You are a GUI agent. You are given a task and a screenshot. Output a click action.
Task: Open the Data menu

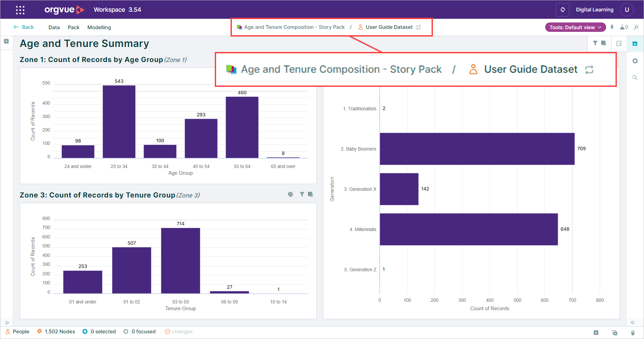(54, 27)
